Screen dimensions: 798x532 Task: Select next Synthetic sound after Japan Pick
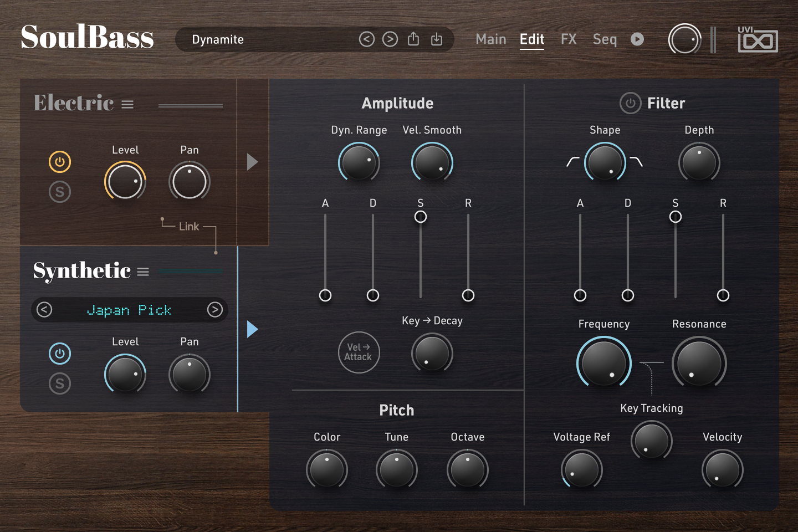(x=215, y=310)
